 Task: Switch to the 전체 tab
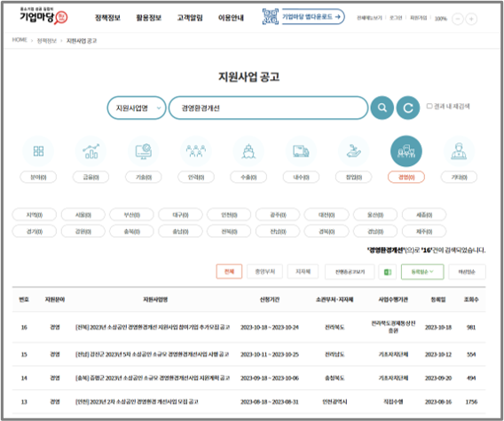[x=229, y=272]
